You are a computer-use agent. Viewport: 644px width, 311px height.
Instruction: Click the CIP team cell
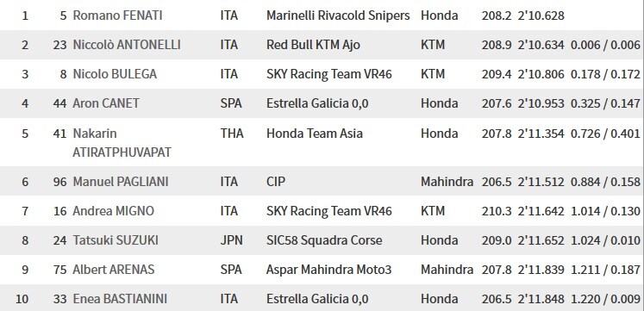pos(276,182)
